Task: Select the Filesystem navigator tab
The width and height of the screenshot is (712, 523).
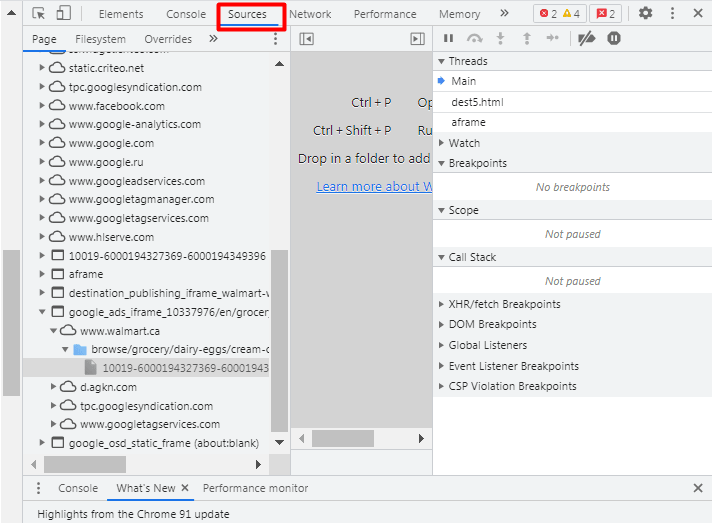Action: pyautogui.click(x=100, y=39)
